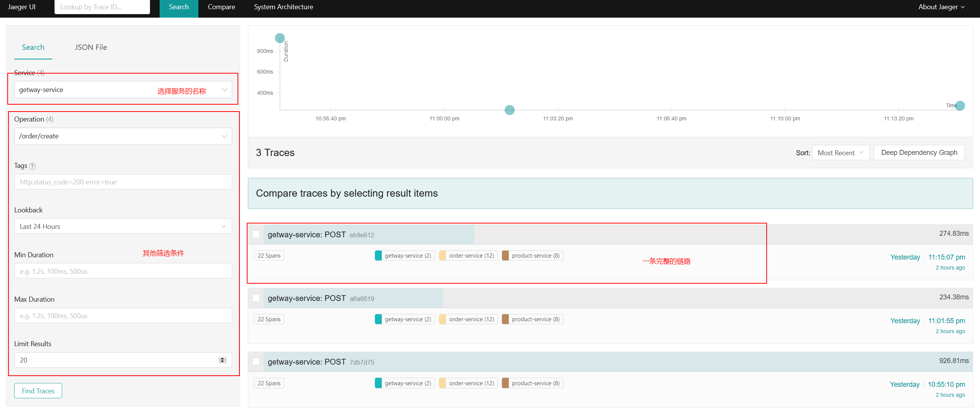
Task: Toggle the checkbox for trace 7db7d75
Action: (x=257, y=361)
